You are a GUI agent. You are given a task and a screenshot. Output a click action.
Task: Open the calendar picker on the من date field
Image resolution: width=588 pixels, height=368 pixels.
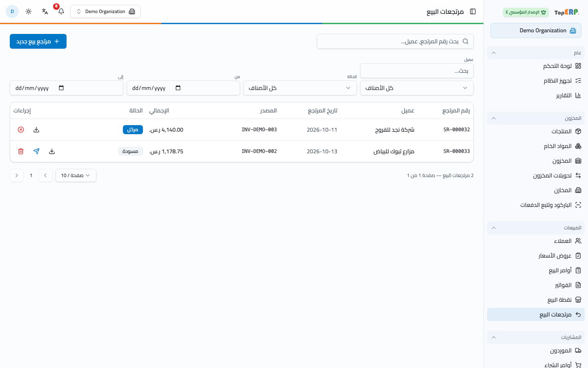178,88
